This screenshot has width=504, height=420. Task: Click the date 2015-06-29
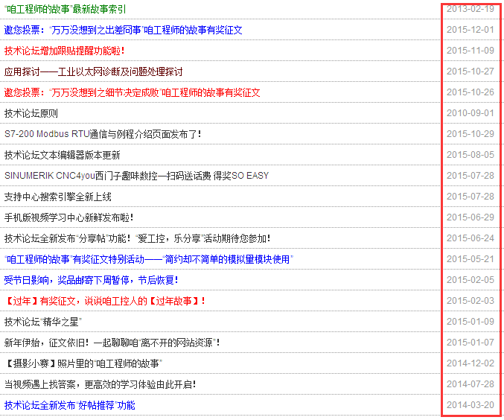click(x=470, y=217)
